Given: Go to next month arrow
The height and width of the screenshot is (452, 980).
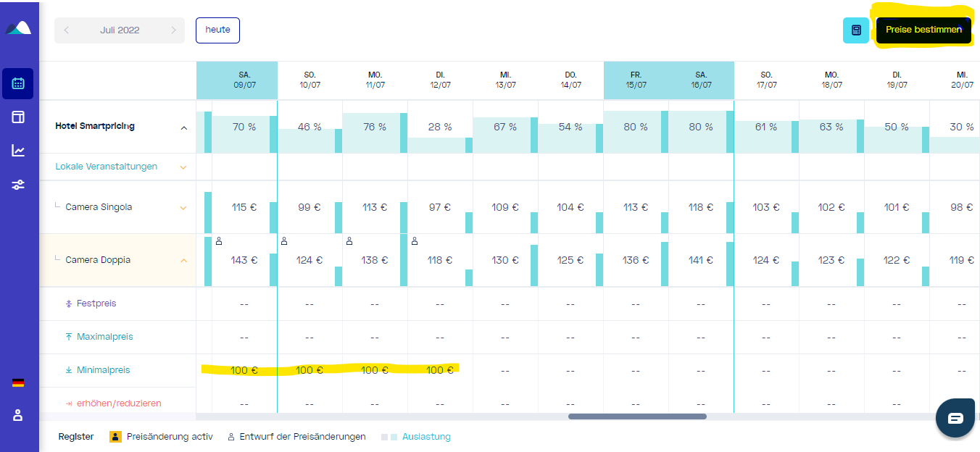Looking at the screenshot, I should (x=173, y=30).
